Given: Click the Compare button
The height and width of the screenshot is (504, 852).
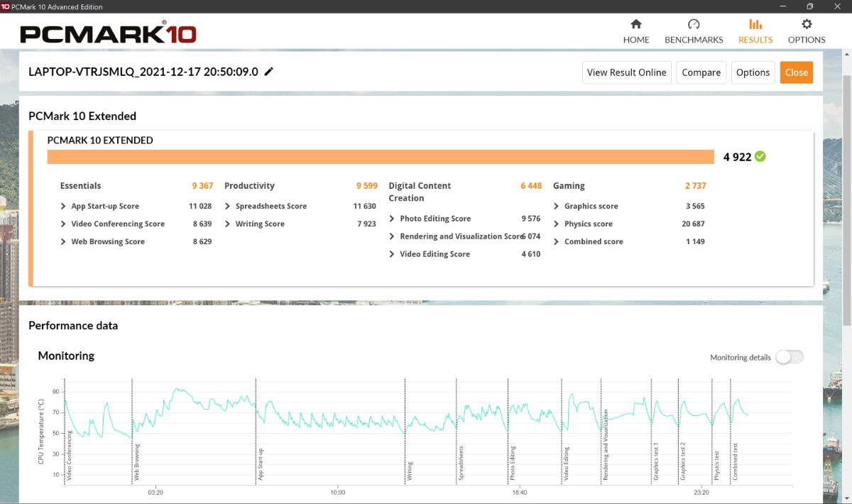Looking at the screenshot, I should pyautogui.click(x=701, y=72).
